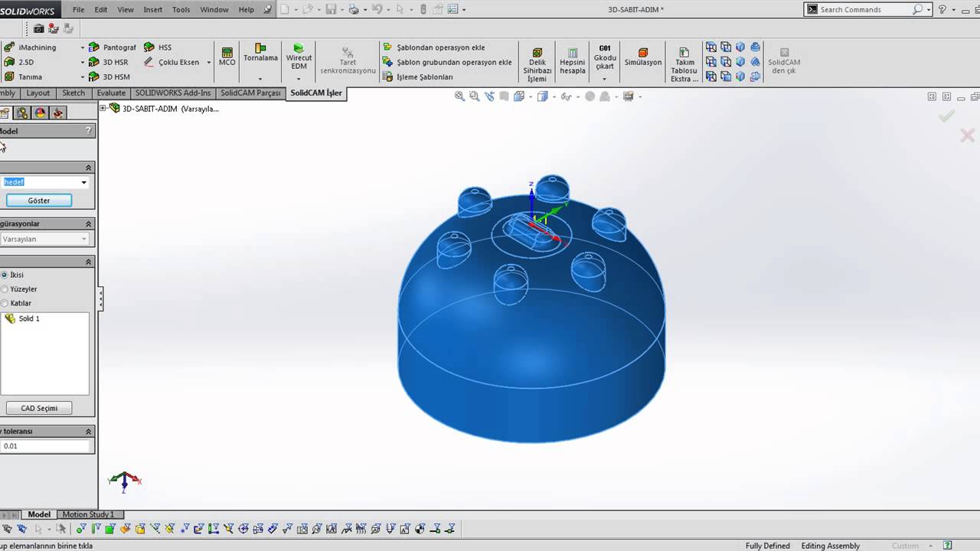Open the display style cube icon
The width and height of the screenshot is (980, 551).
point(542,96)
